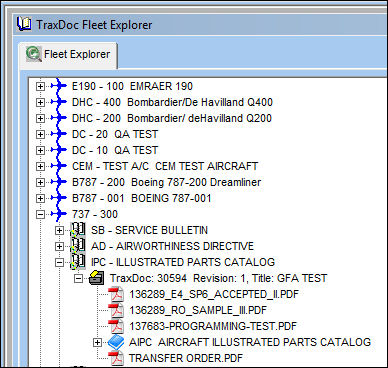Click the book icon for AD - AIRWORTHINESS DIRECTIVE
This screenshot has height=368, width=388.
(78, 246)
